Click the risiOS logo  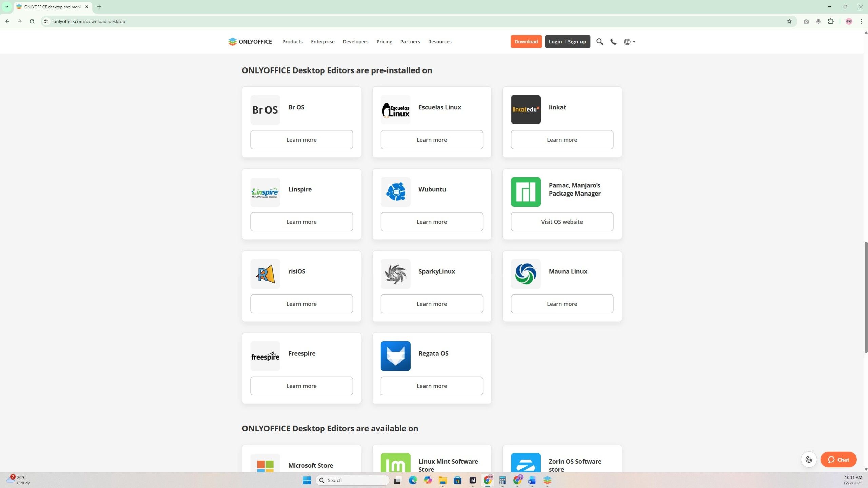[265, 274]
